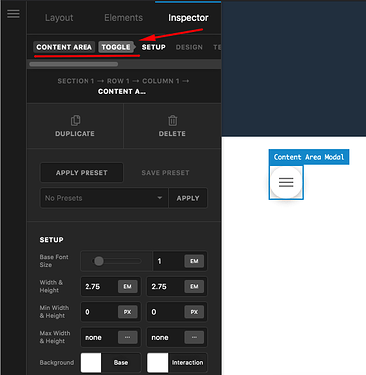The width and height of the screenshot is (366, 375).
Task: Click the Width value field showing 2.75
Action: [x=99, y=286]
